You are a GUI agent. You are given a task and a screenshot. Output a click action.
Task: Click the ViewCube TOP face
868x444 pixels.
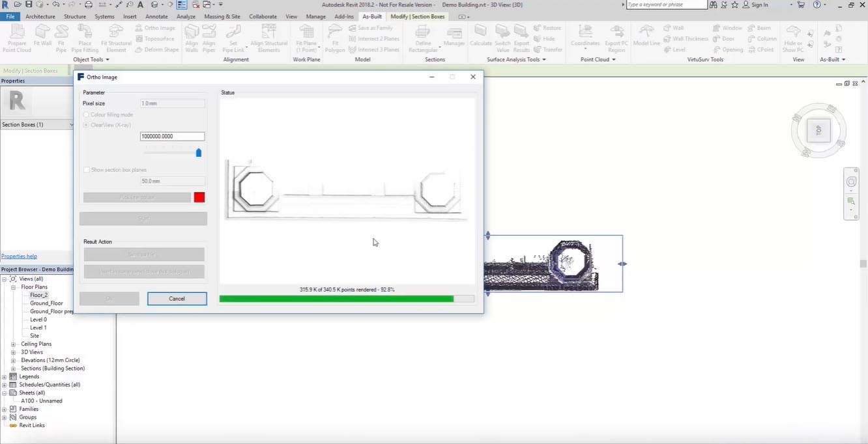(x=818, y=130)
